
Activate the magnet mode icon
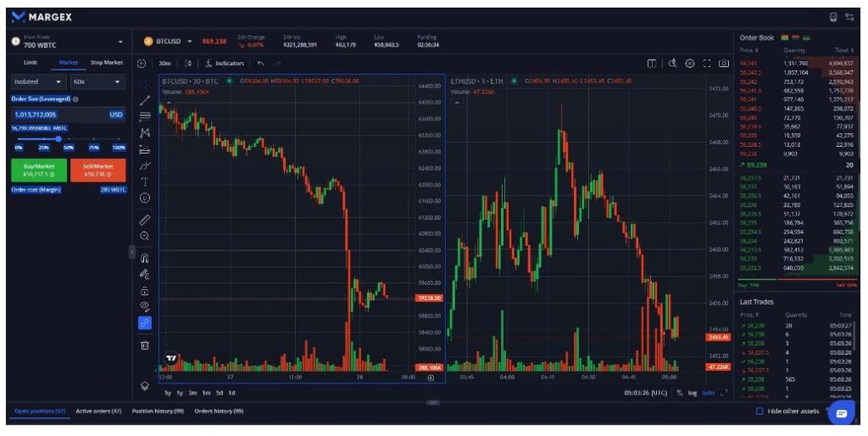tap(145, 258)
